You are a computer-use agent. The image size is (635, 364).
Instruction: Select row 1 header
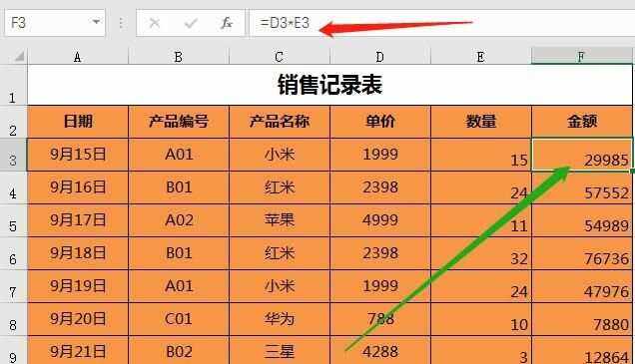click(x=13, y=85)
